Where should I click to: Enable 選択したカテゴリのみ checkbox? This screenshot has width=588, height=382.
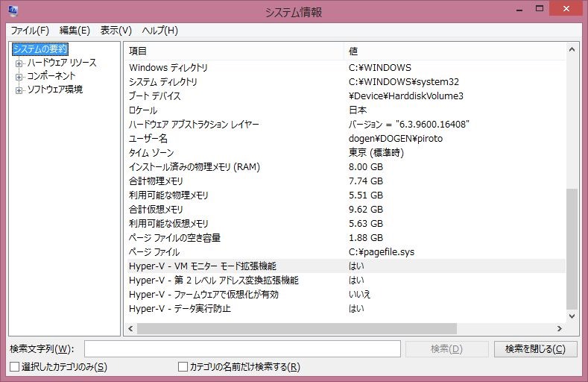[15, 367]
